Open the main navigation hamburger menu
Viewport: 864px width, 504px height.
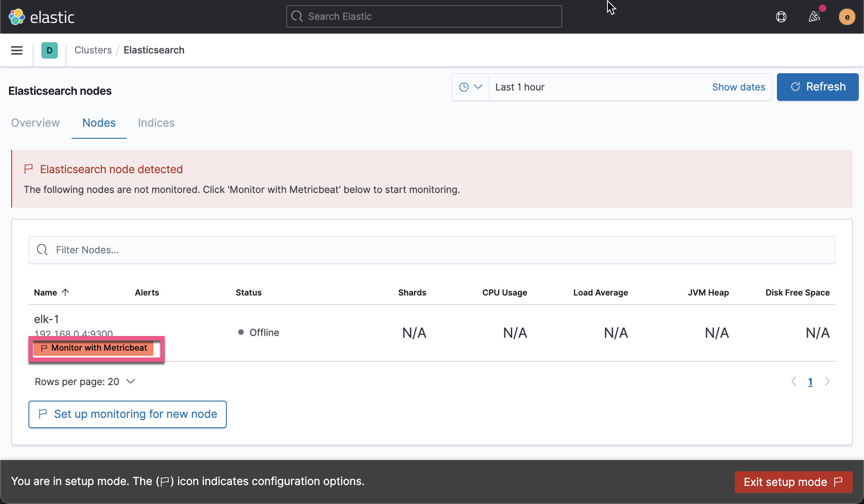(16, 50)
